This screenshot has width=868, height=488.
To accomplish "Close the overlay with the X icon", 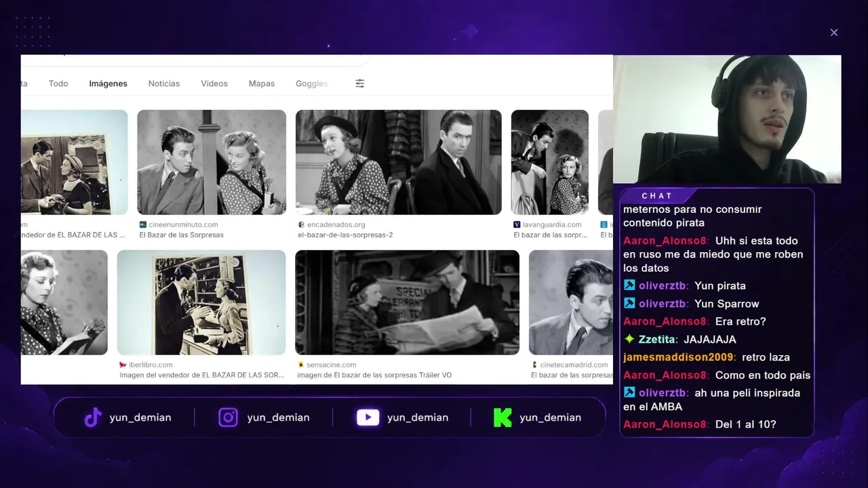I will click(x=834, y=33).
